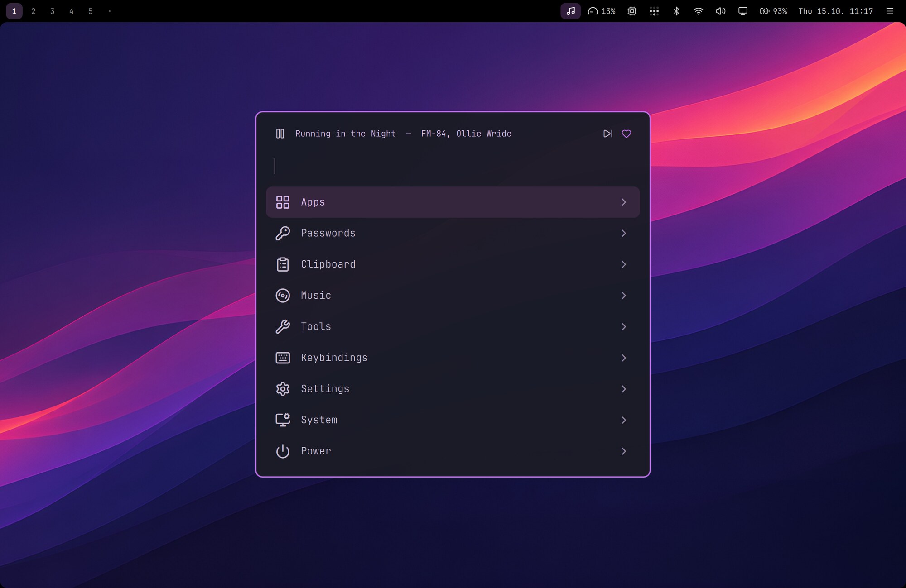
Task: Expand Keybindings submenu chevron
Action: pyautogui.click(x=624, y=358)
